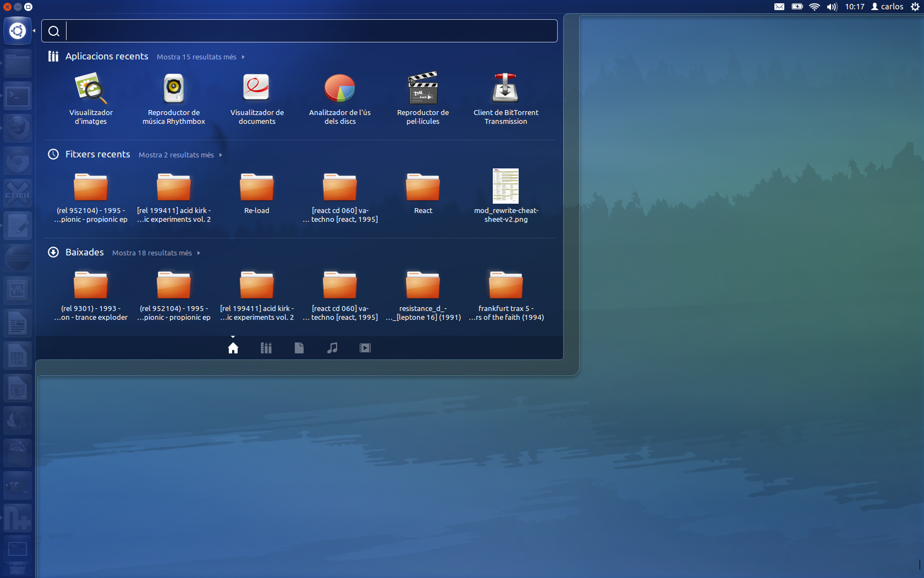
Task: Open the clock menu showing 10:17
Action: pyautogui.click(x=854, y=7)
